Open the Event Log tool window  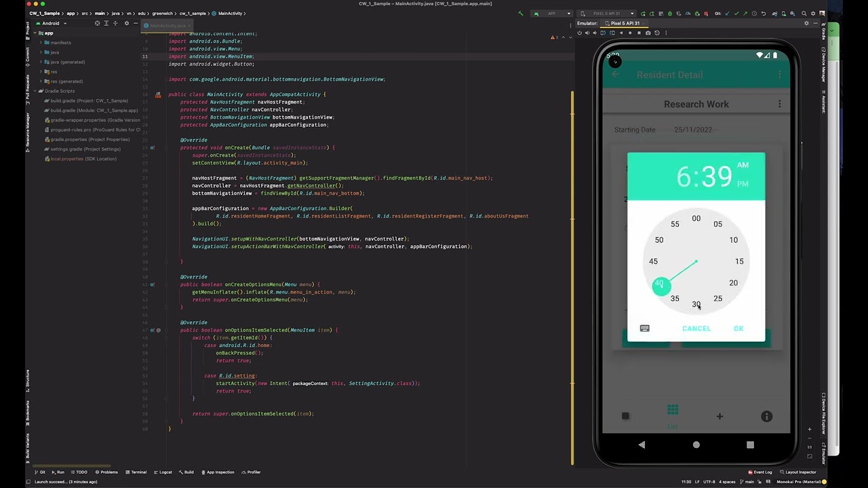point(759,472)
